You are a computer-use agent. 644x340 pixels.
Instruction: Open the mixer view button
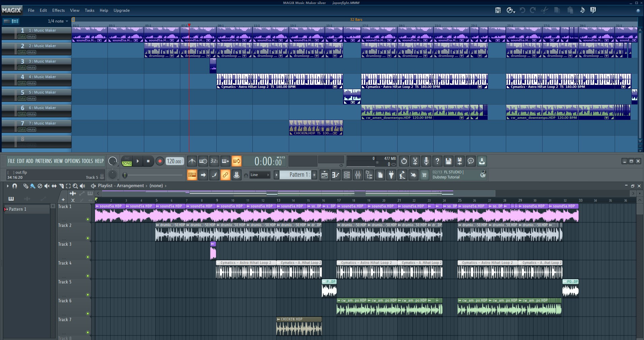click(x=358, y=175)
